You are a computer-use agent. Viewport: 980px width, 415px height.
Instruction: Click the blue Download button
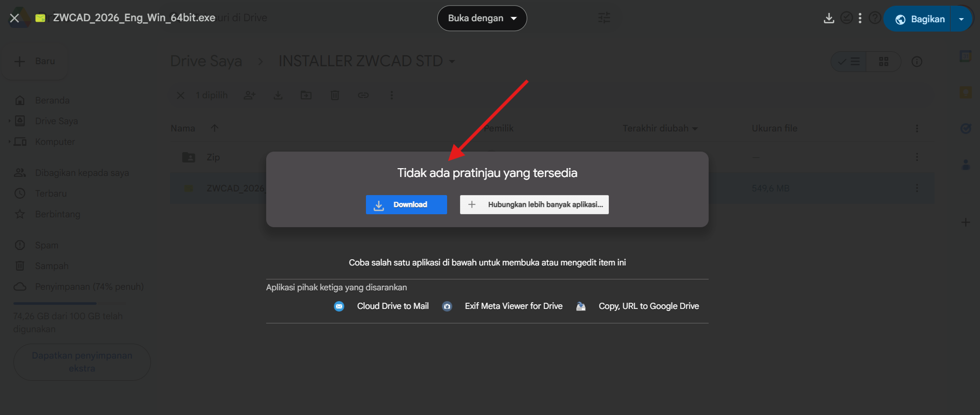[x=406, y=204]
